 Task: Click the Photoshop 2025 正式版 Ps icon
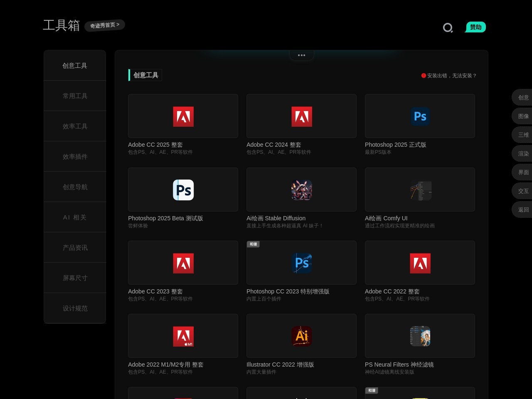420,117
